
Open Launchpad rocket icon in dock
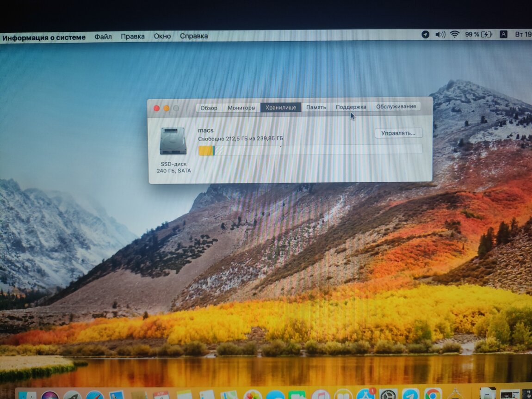tap(72, 395)
